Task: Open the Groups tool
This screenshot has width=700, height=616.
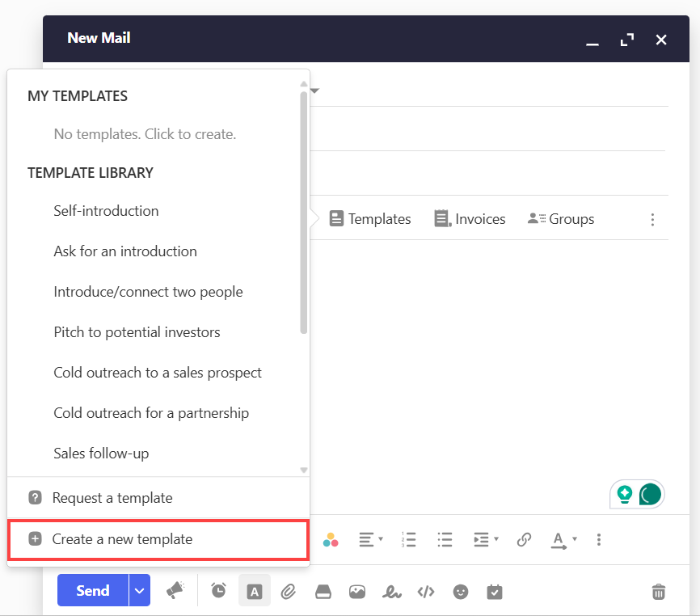Action: [x=561, y=219]
